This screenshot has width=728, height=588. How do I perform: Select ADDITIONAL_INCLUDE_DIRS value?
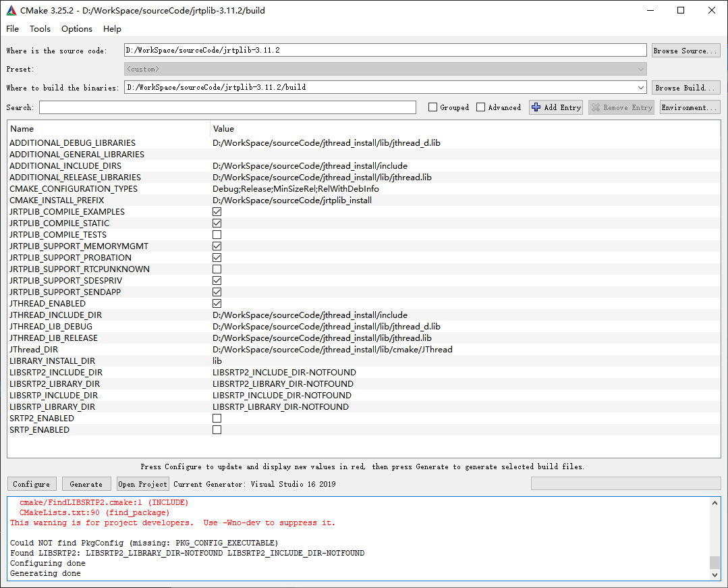[310, 166]
